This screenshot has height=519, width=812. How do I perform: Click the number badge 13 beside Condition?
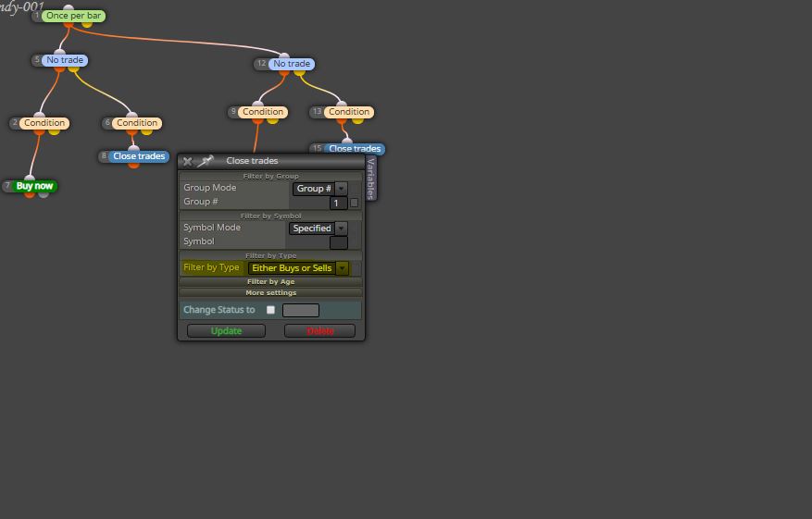pyautogui.click(x=317, y=112)
